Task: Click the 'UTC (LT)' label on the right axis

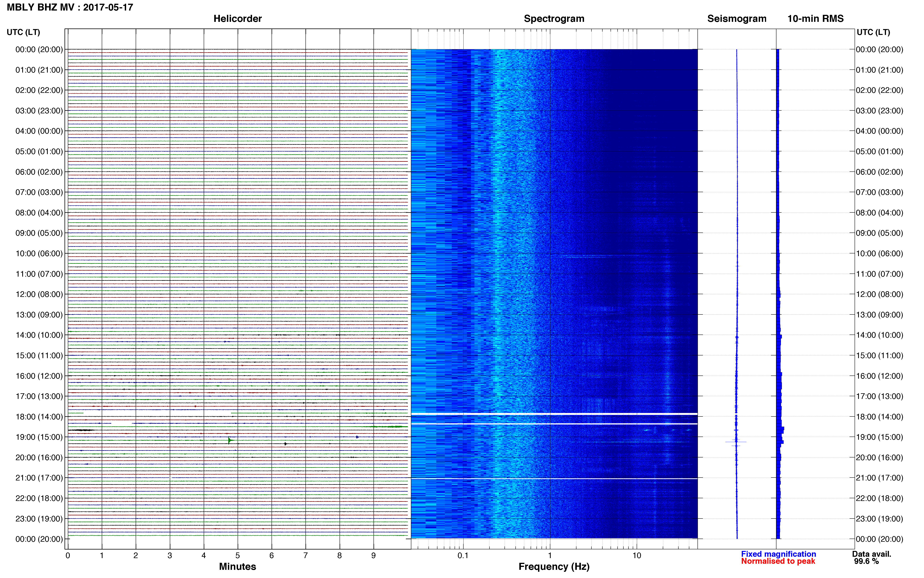Action: (x=873, y=32)
